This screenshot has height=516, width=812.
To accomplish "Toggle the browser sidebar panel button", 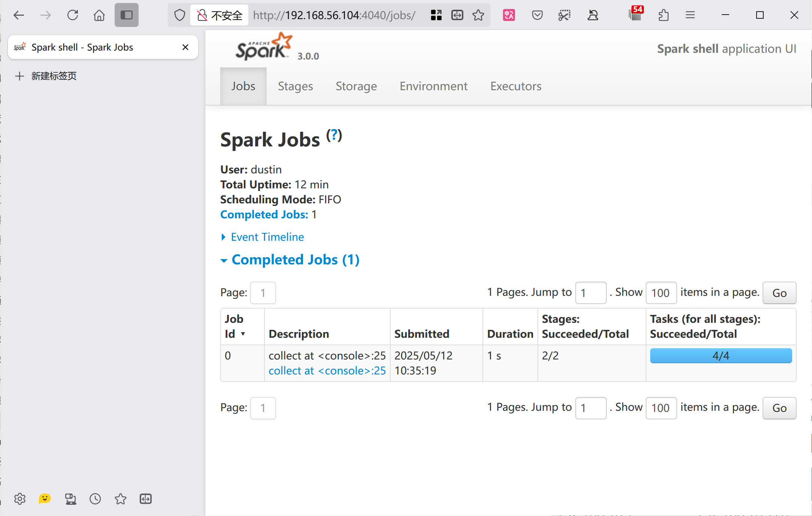I will point(127,15).
